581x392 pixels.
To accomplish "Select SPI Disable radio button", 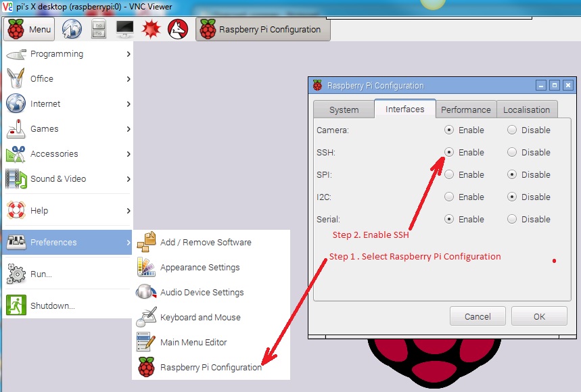I will pos(512,174).
